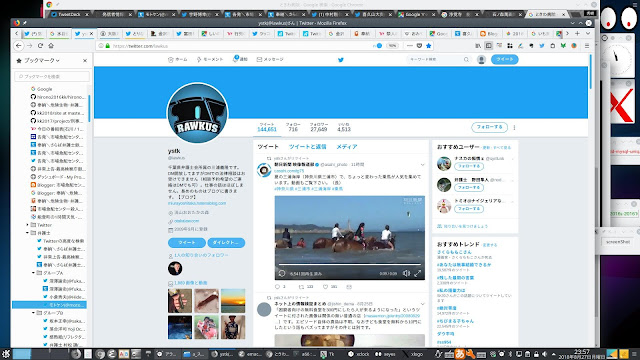Image resolution: width=640 pixels, height=360 pixels.
Task: Retweet the horse video tweet
Action: pos(301,287)
